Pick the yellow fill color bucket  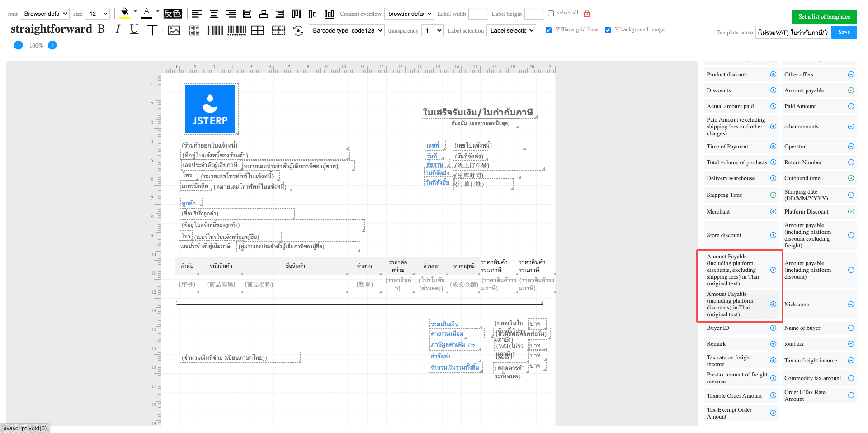coord(125,13)
